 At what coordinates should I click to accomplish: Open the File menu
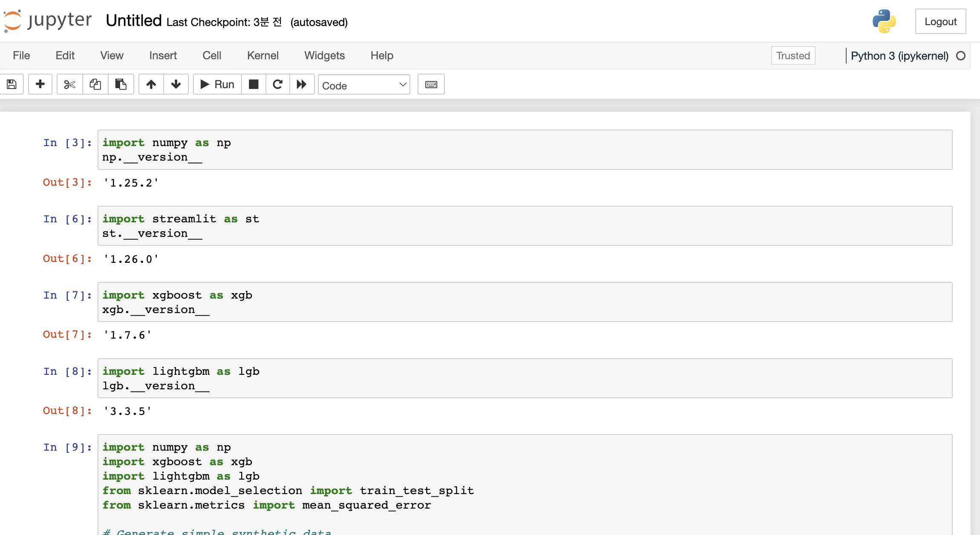pos(21,55)
